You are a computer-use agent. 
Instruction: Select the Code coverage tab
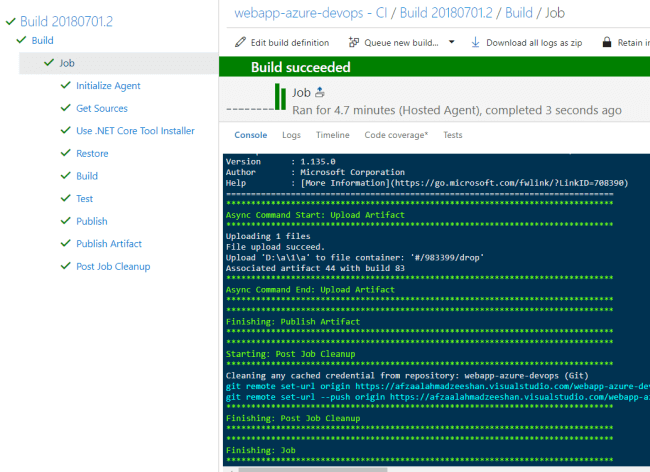click(x=396, y=135)
